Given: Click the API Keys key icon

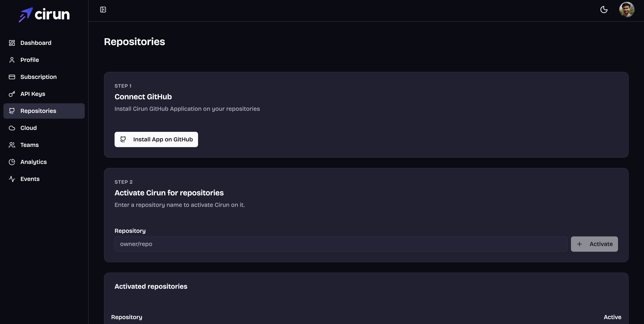Looking at the screenshot, I should 12,94.
